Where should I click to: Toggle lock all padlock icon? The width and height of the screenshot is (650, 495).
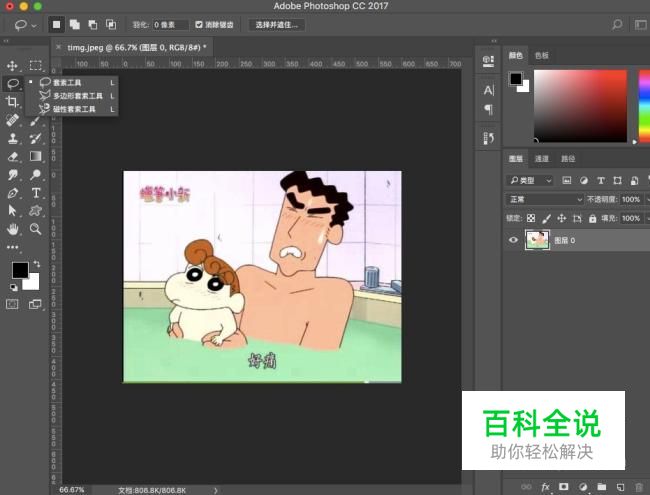point(592,218)
